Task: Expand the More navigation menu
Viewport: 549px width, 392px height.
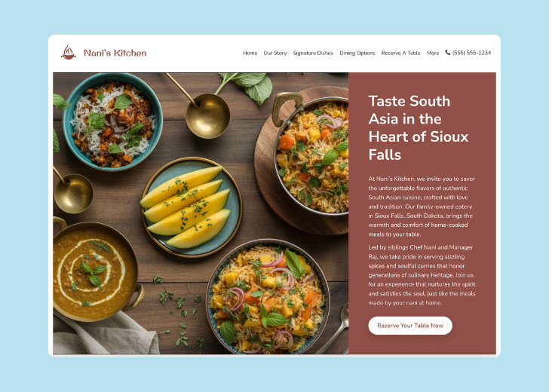Action: tap(433, 53)
